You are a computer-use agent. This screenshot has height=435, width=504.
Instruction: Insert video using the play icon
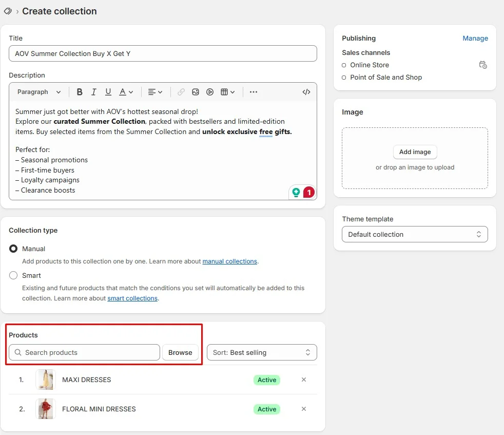point(210,92)
